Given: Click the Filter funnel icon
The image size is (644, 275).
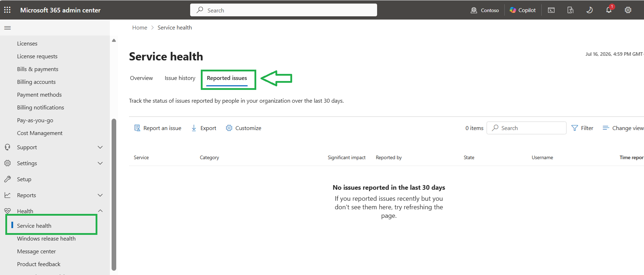Looking at the screenshot, I should click(x=574, y=128).
